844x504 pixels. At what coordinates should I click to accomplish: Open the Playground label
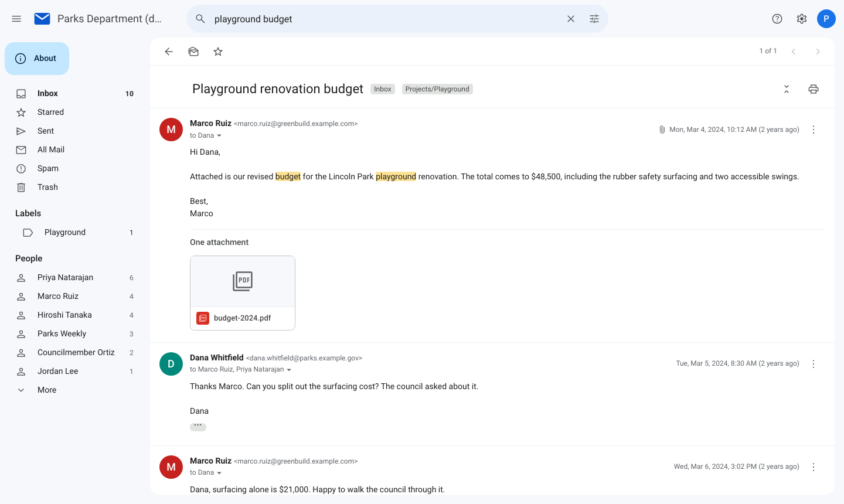tap(75, 232)
